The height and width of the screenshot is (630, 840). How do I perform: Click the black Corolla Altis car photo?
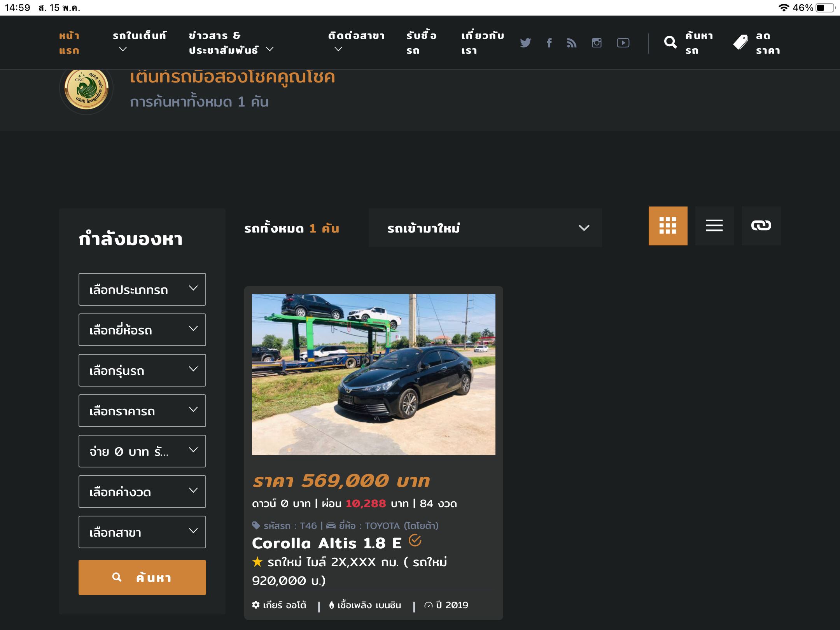click(373, 374)
